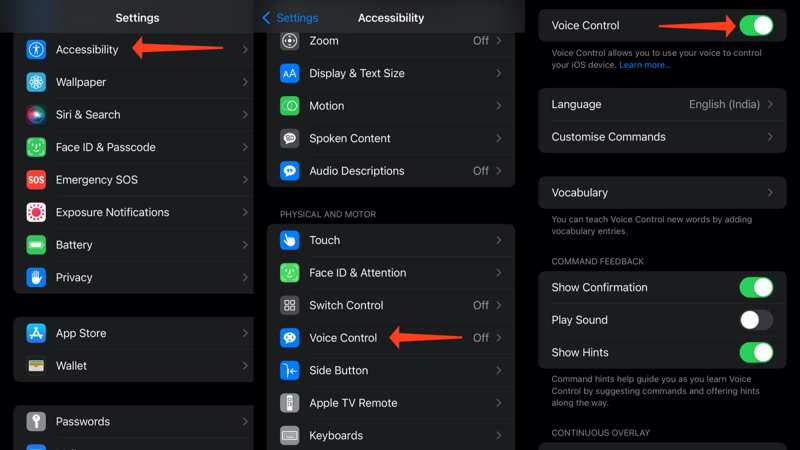Follow the Learn more link
This screenshot has width=800, height=450.
644,65
